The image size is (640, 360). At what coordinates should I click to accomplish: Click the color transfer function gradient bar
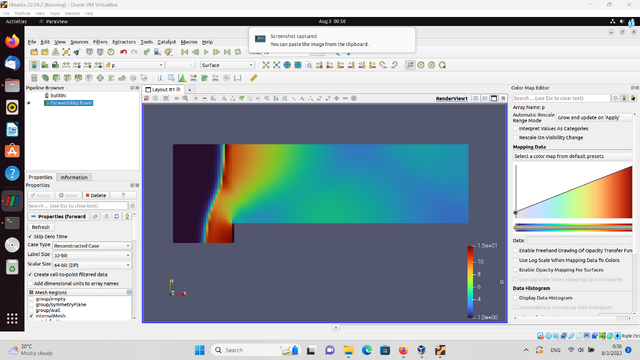(573, 228)
